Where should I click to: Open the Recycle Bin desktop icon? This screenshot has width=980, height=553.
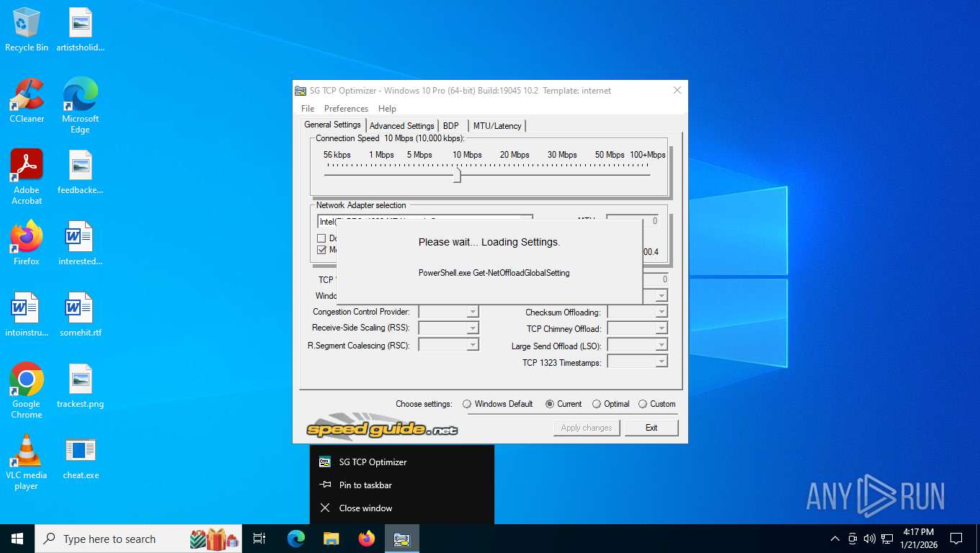(x=27, y=30)
